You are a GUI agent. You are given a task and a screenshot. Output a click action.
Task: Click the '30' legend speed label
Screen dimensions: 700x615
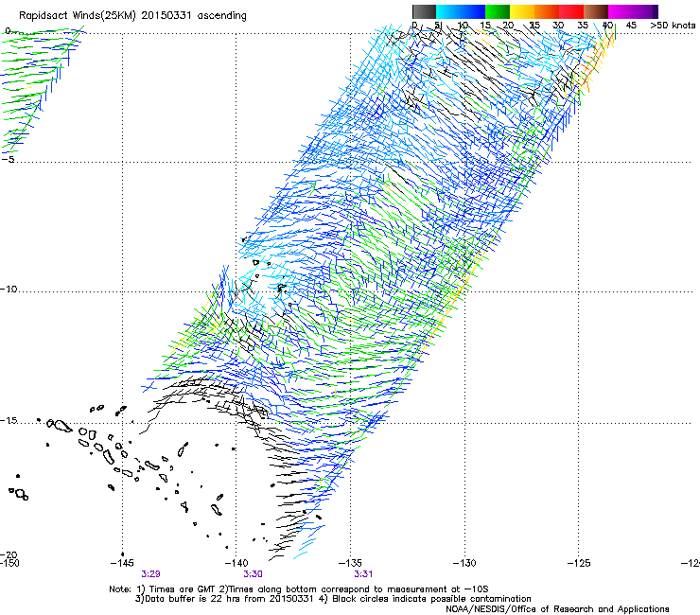558,26
